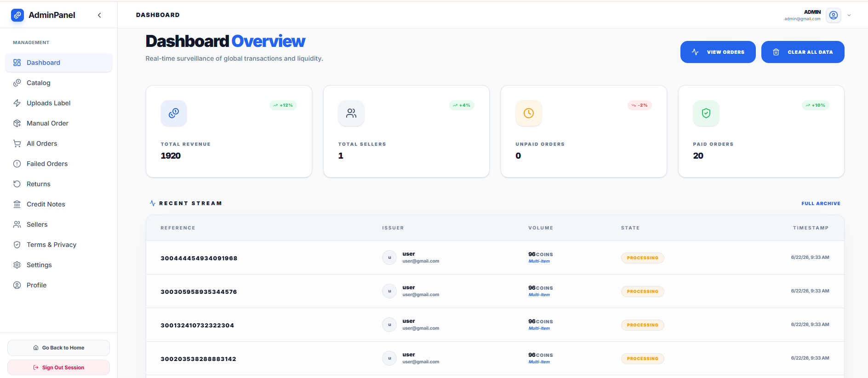
Task: Go to Uploads Label page
Action: (58, 103)
